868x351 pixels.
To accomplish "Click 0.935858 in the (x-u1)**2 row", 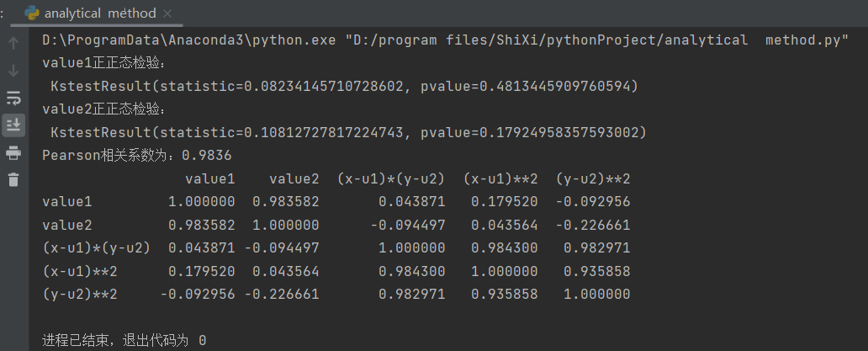I will [597, 271].
